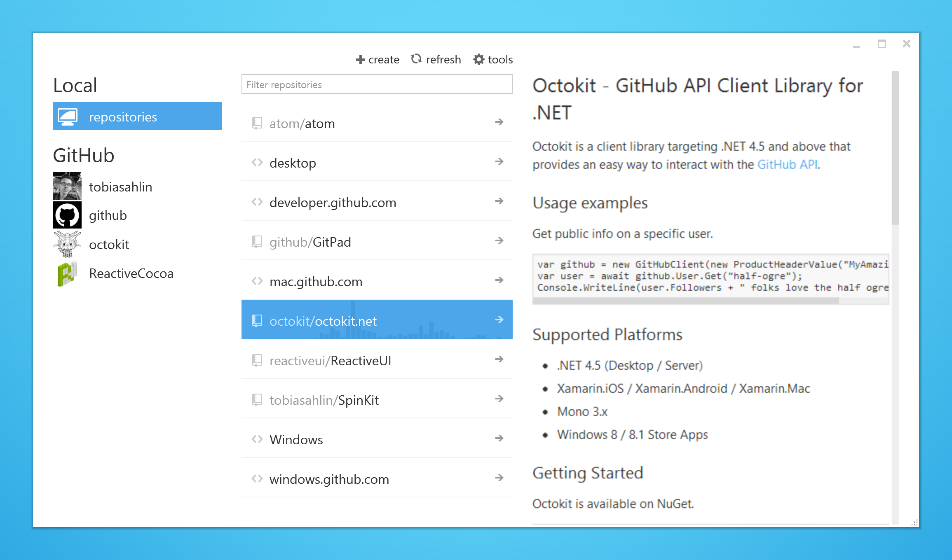Open octokit/octokit.net using its arrow
This screenshot has height=560, width=952.
499,320
